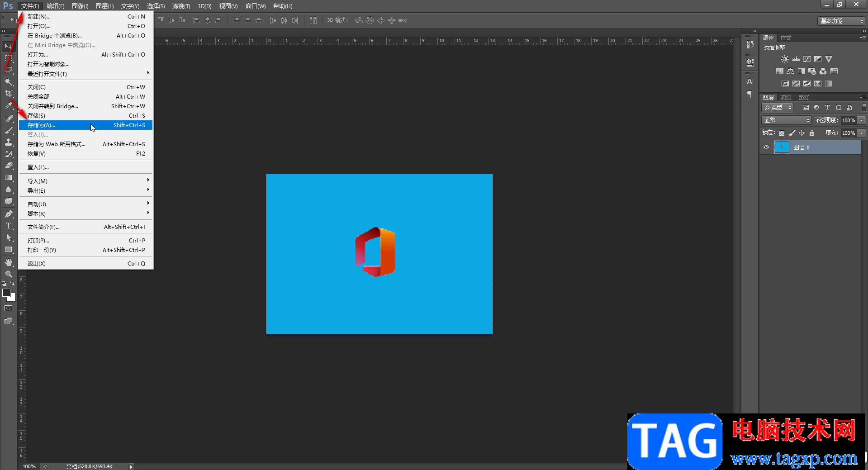Select the Rectangle shape tool

click(8, 249)
